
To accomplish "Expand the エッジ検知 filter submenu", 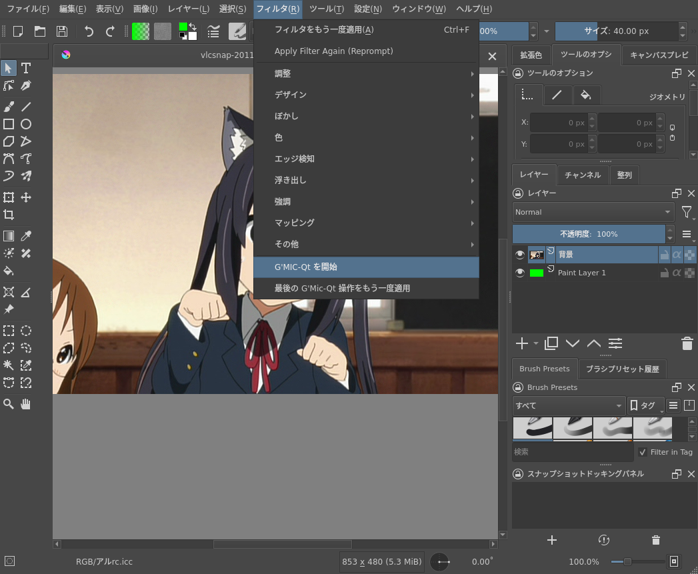I will (x=366, y=159).
